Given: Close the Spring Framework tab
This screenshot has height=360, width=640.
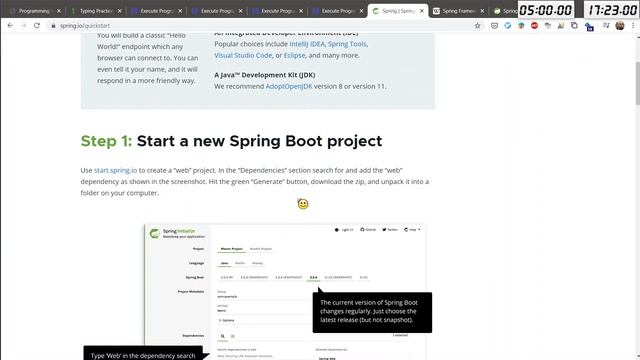Looking at the screenshot, I should point(482,11).
